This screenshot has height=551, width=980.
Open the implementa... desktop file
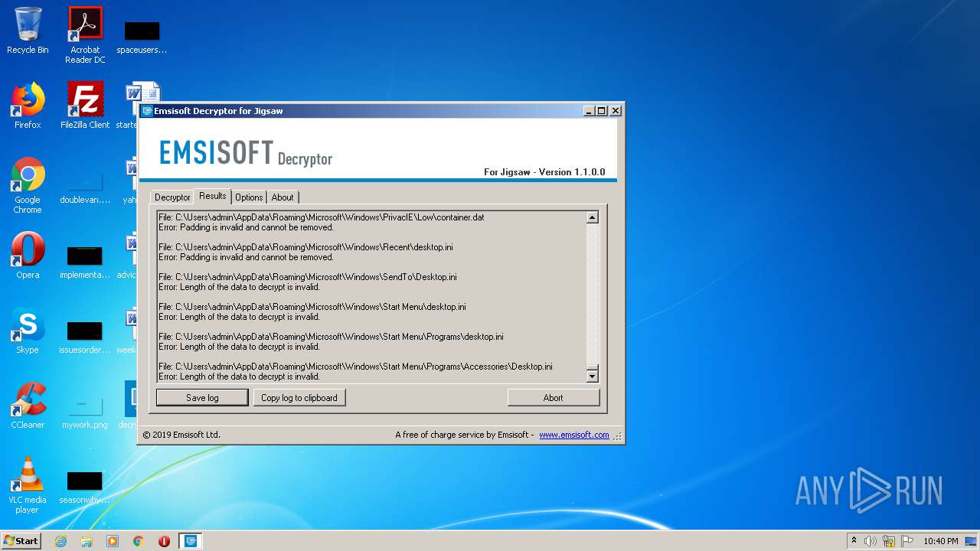point(85,262)
